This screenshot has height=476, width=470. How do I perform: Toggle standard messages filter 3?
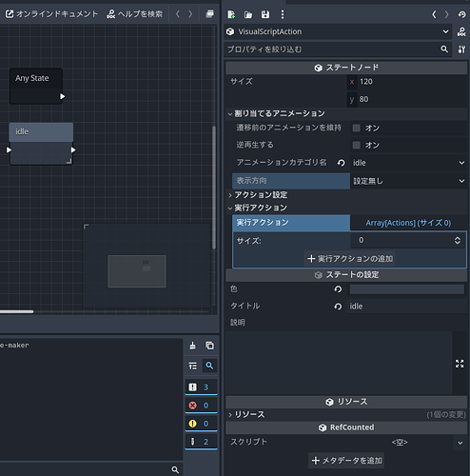pos(201,387)
